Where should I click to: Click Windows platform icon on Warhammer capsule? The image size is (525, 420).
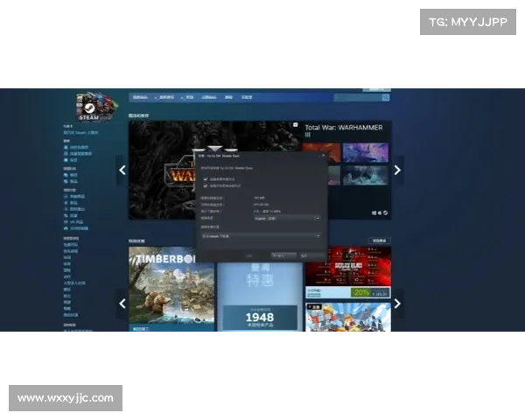[374, 213]
